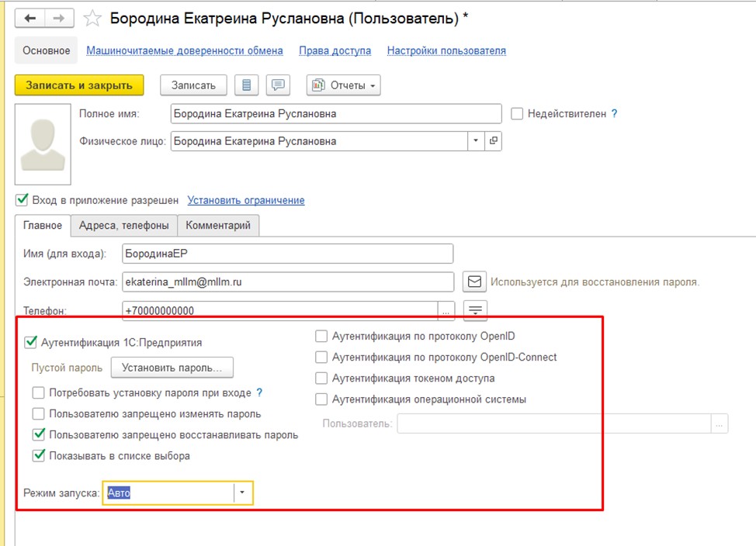Open the Физическое лицо record icon
Viewport: 756px width, 546px height.
pyautogui.click(x=493, y=140)
